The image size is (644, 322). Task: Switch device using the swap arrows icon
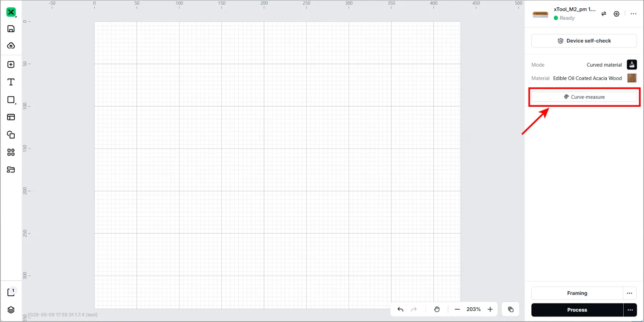(x=604, y=14)
